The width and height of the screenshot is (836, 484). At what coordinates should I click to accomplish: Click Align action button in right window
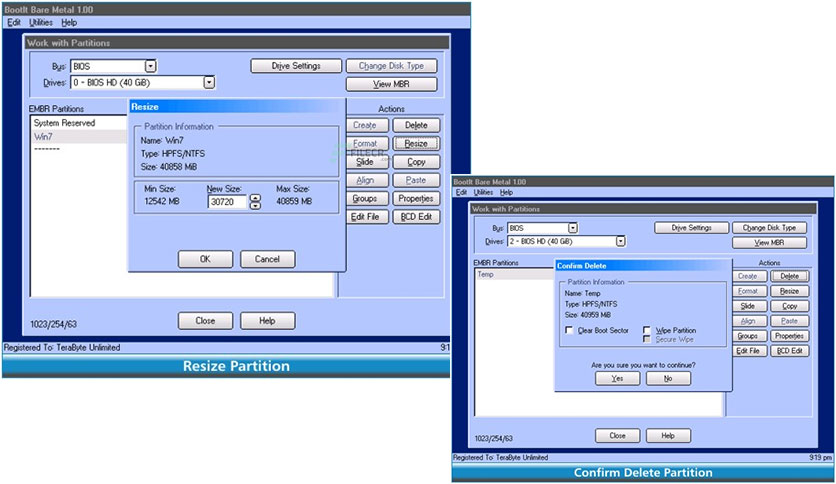(x=750, y=321)
